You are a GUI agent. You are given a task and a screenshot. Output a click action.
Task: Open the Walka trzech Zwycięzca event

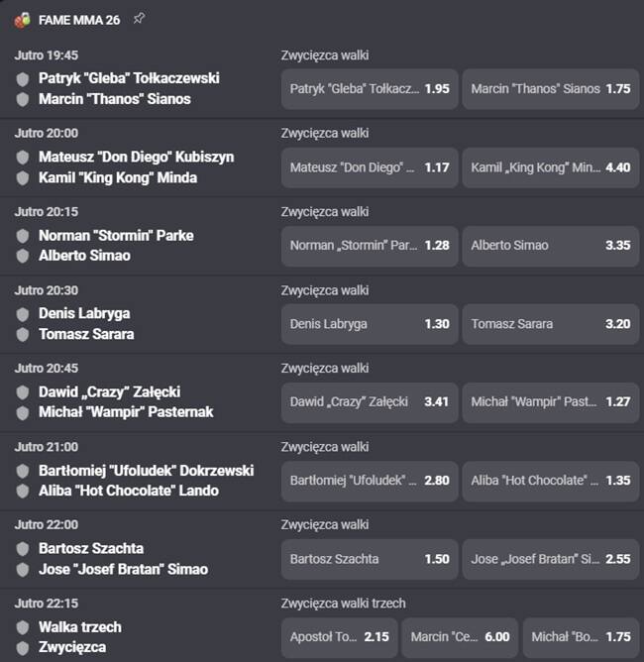[x=80, y=637]
